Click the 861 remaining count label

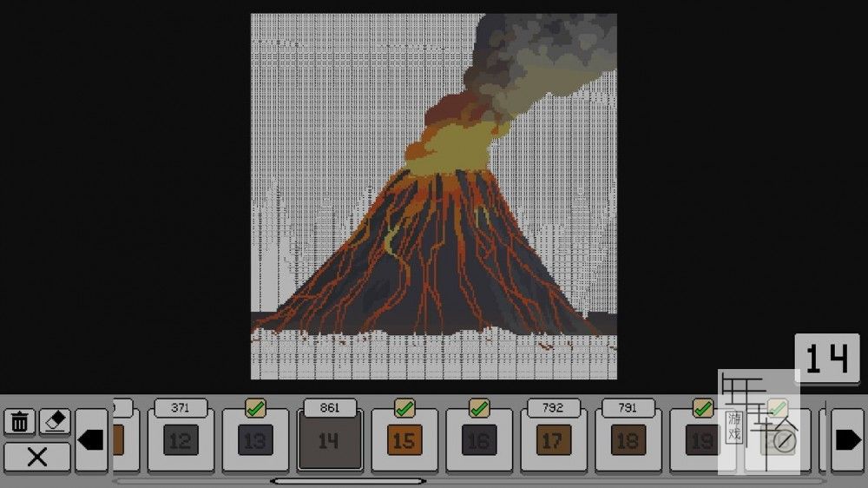point(329,407)
